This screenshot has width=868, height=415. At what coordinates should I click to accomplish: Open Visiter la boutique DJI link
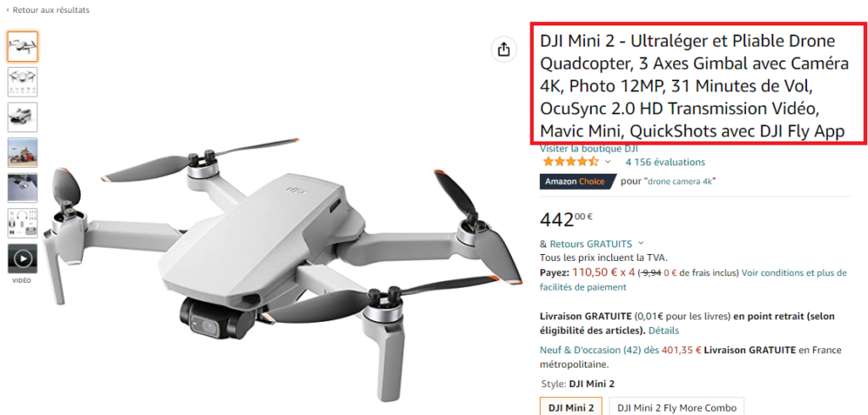click(x=589, y=149)
